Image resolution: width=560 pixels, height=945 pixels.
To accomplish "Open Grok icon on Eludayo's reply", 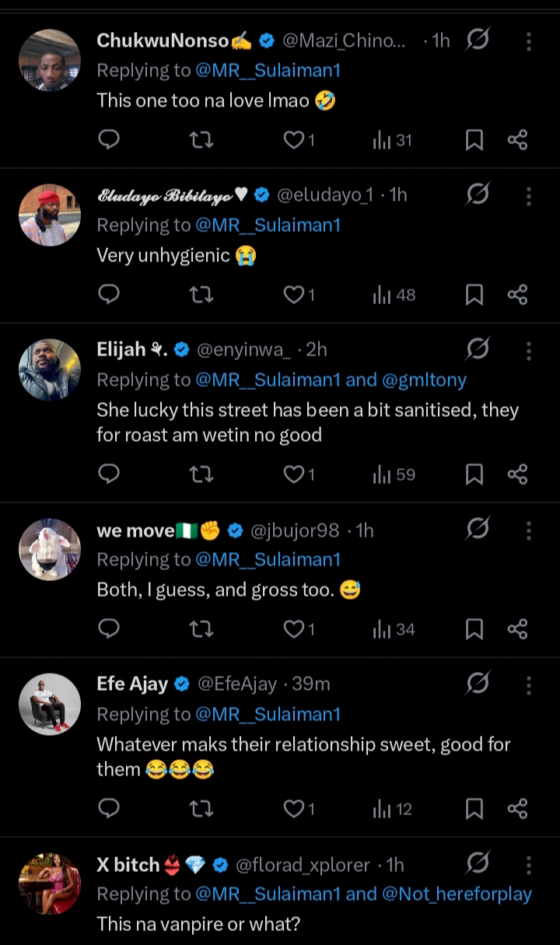I will coord(477,194).
